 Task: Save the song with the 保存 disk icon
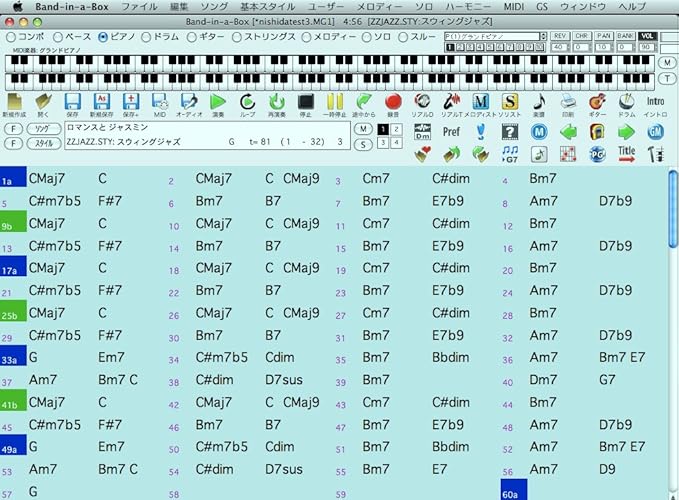pos(72,105)
